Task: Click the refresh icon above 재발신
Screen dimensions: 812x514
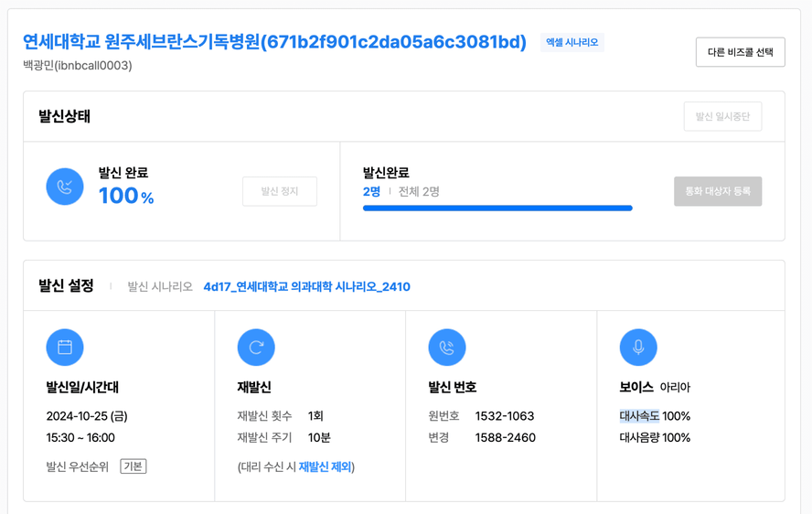Action: coord(256,348)
